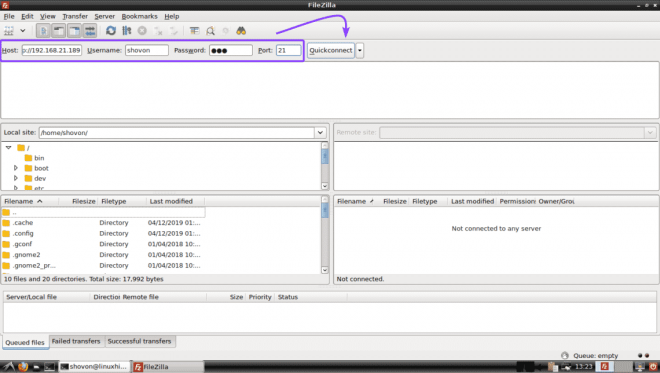The width and height of the screenshot is (660, 373).
Task: Switch to shovon@linuxhi... terminal taskbar window
Action: 94,367
